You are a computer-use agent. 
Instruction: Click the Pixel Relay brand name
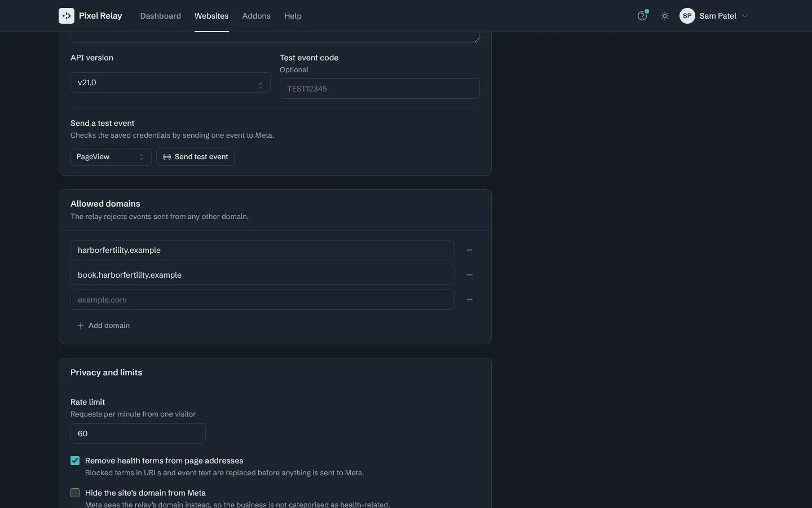[x=100, y=16]
